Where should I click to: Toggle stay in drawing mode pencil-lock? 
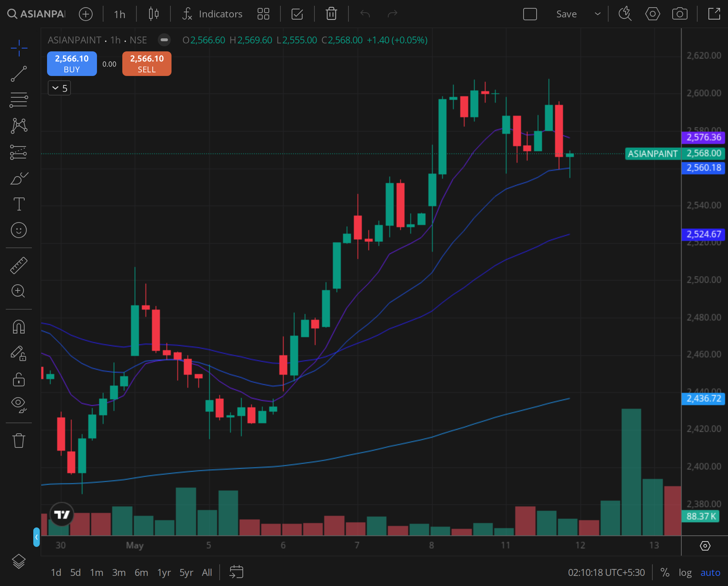tap(19, 353)
